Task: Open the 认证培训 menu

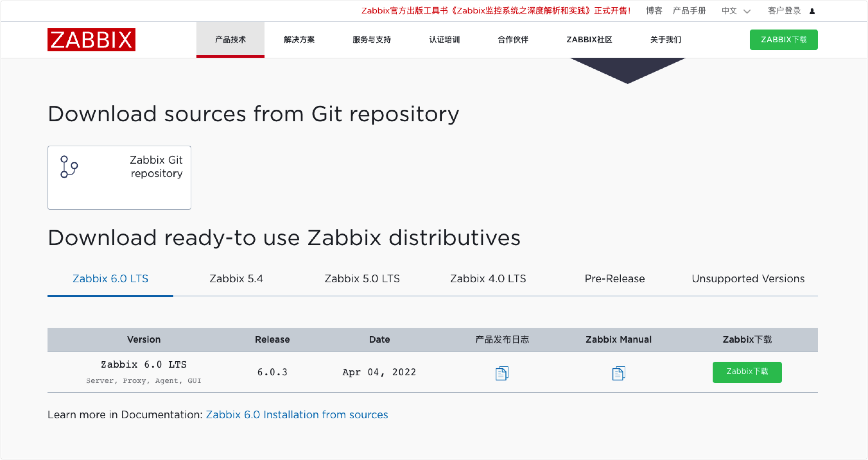Action: pyautogui.click(x=445, y=40)
